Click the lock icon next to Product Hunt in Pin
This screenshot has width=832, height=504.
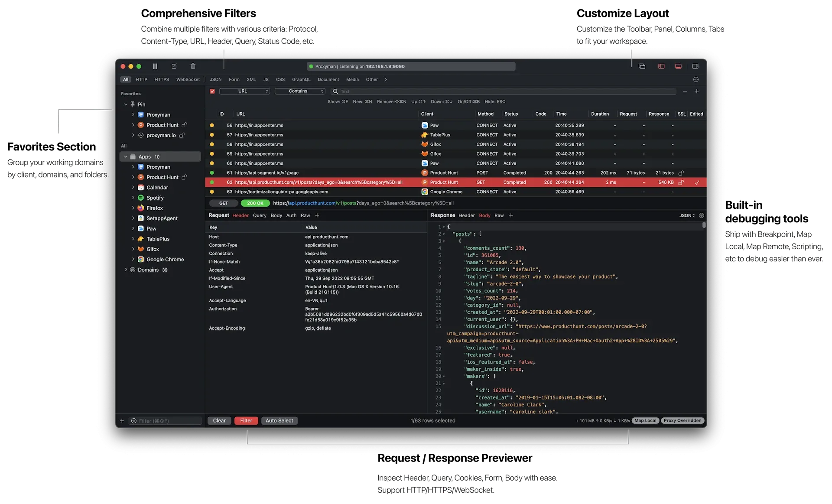click(184, 125)
